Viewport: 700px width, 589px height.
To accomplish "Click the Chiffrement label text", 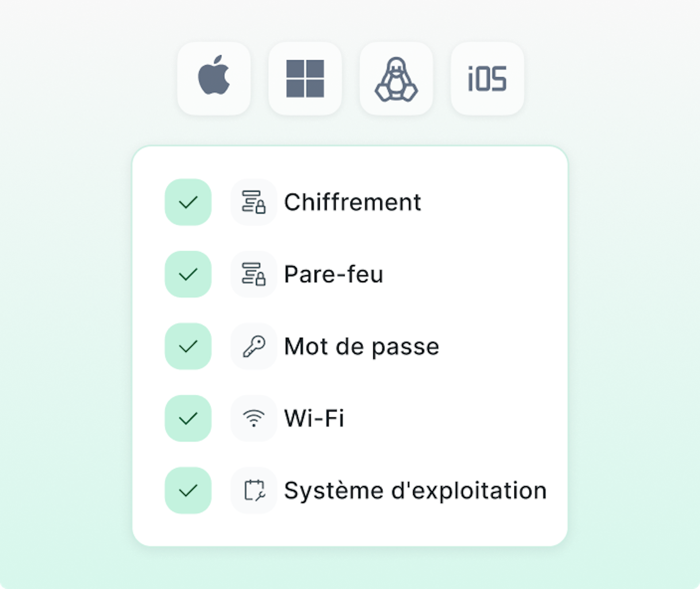I will [352, 202].
